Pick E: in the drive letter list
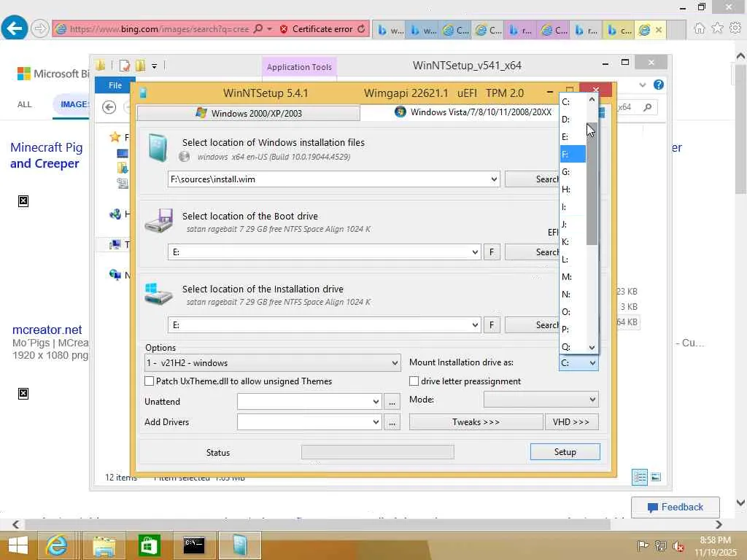 (573, 137)
